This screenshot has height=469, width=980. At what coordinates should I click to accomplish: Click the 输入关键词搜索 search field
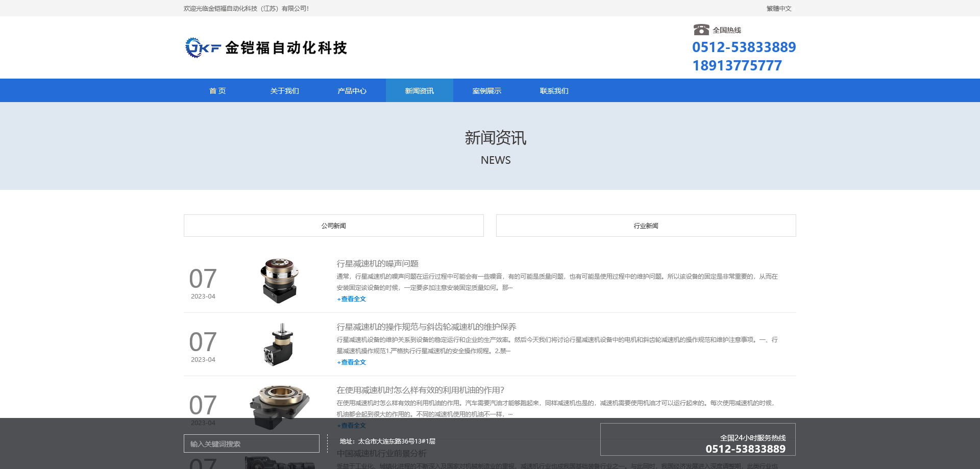pos(251,443)
